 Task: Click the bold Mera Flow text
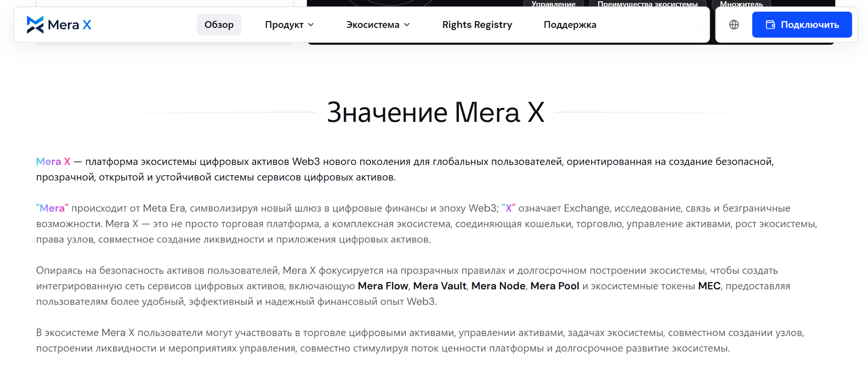click(383, 286)
